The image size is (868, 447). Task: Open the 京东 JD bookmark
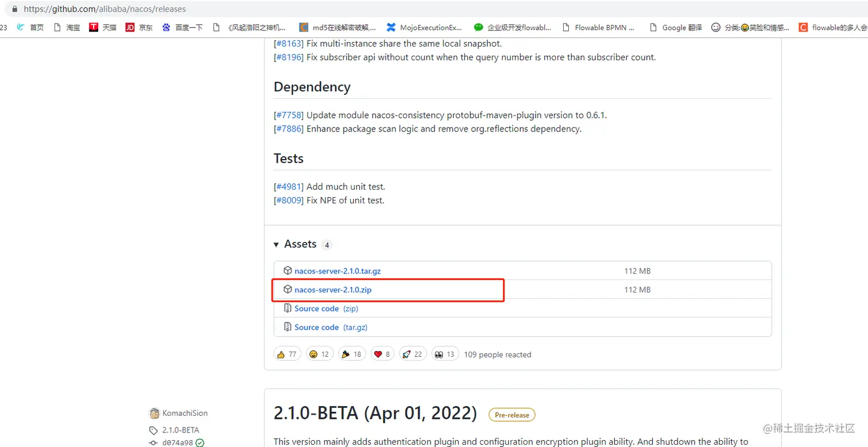pos(139,27)
